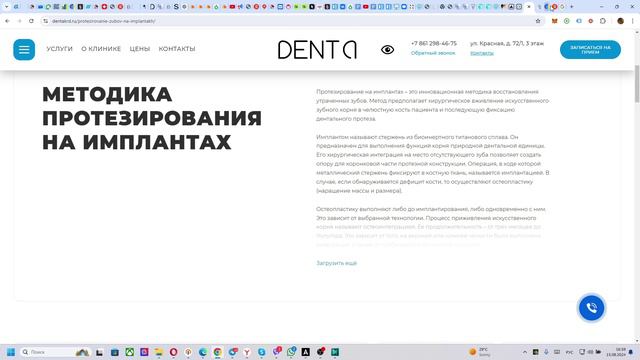640x360 pixels.
Task: Open Opera browser in taskbar
Action: click(x=173, y=352)
